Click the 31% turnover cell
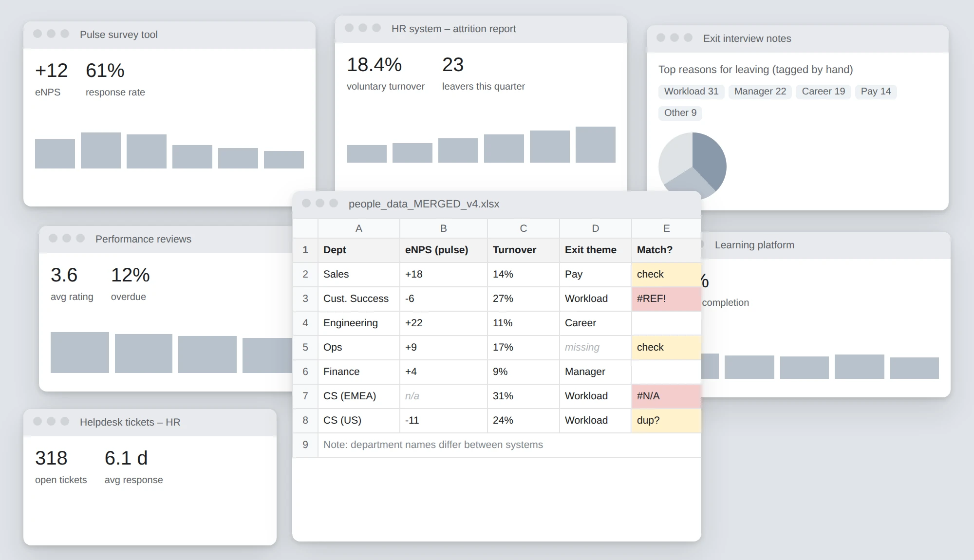 pos(523,396)
